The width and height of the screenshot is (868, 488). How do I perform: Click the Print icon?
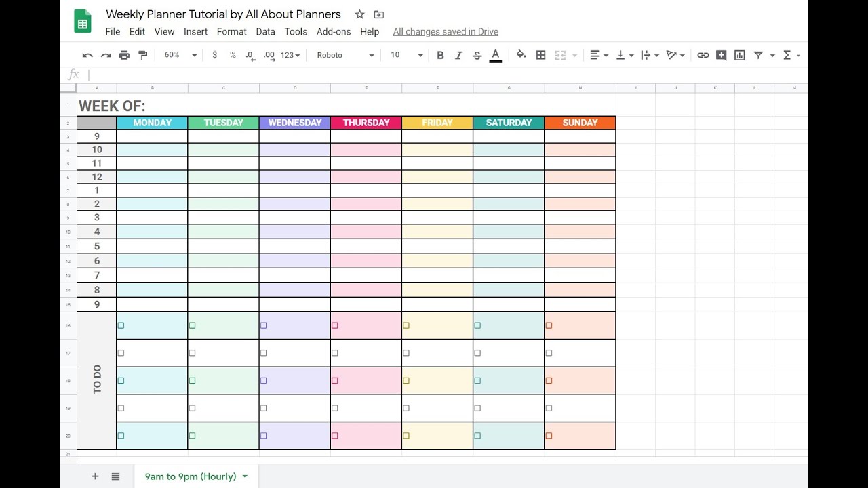pyautogui.click(x=124, y=55)
